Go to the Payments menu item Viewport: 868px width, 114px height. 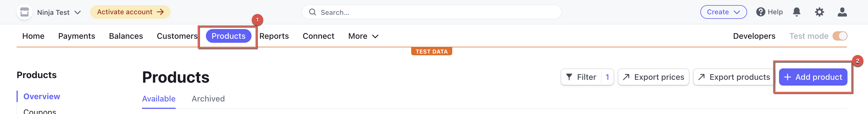(76, 36)
